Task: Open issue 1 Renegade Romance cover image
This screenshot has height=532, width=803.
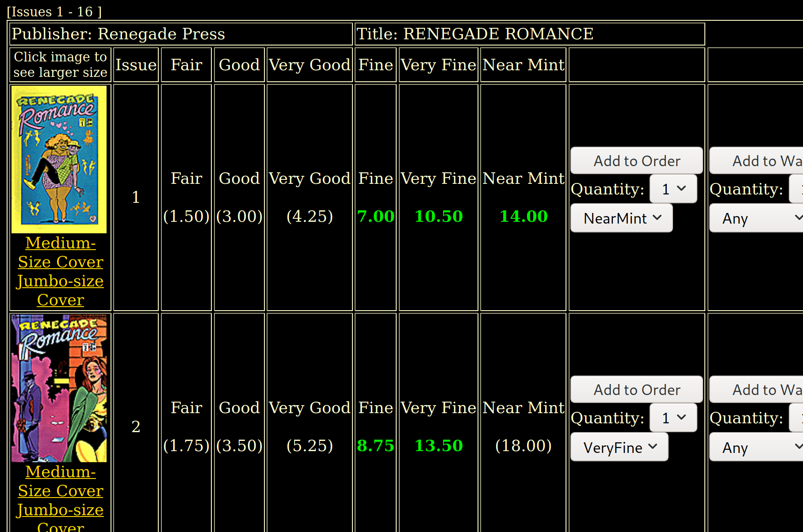Action: 59,160
